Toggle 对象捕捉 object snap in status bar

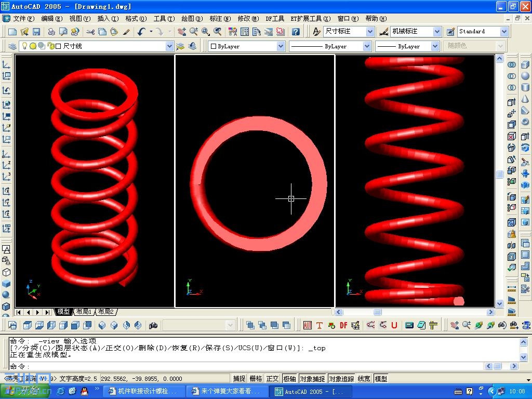(x=312, y=379)
